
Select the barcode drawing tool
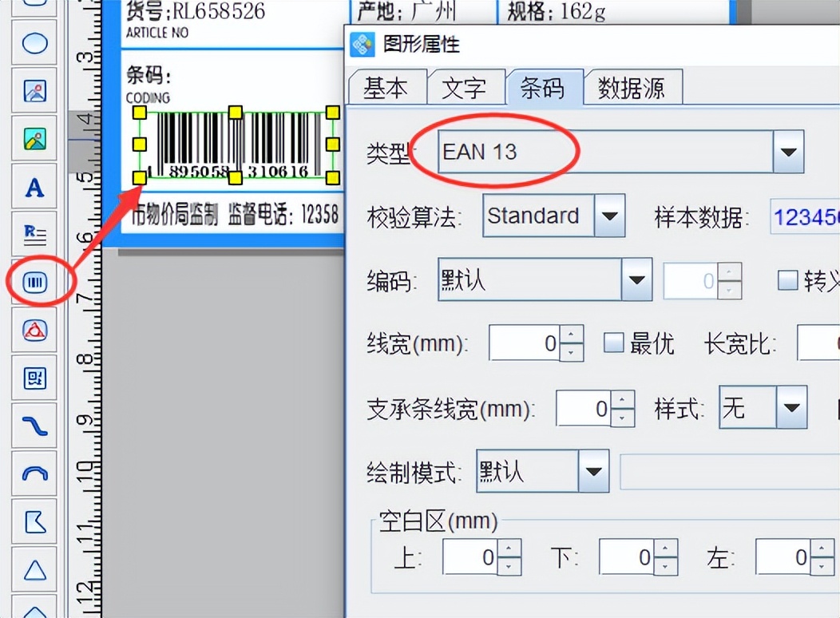[x=35, y=282]
